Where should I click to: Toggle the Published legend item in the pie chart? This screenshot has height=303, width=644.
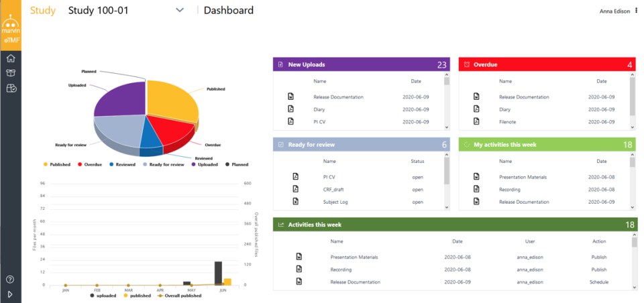click(x=56, y=164)
